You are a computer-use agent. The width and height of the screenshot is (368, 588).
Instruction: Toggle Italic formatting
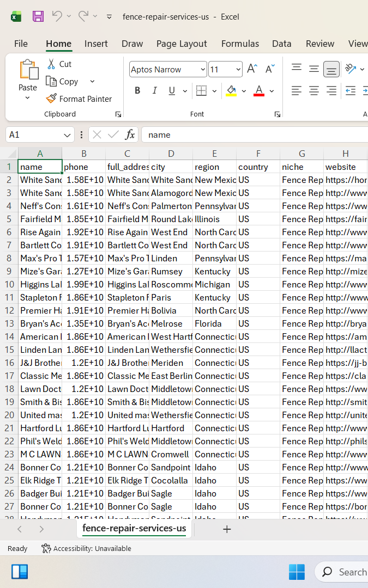coord(154,90)
